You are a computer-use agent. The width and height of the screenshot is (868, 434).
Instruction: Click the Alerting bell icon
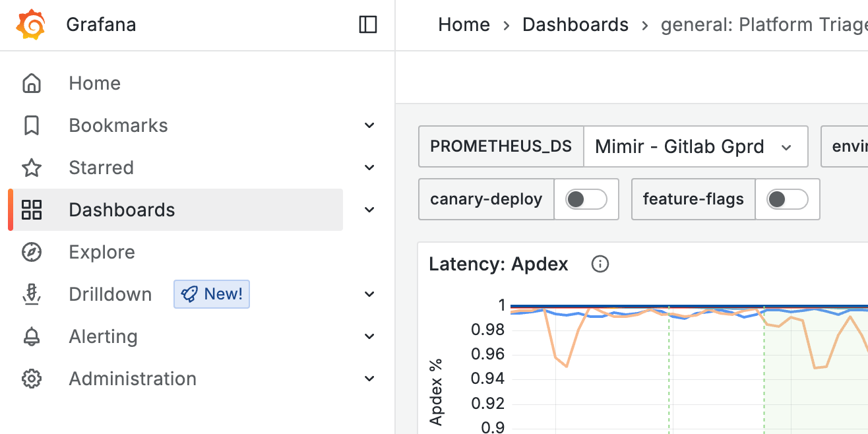point(31,336)
